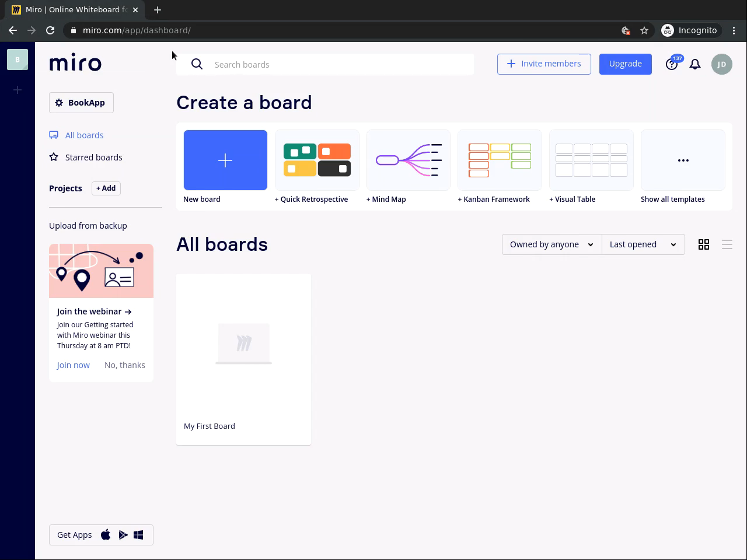
Task: Open BookApp team settings button
Action: click(81, 103)
